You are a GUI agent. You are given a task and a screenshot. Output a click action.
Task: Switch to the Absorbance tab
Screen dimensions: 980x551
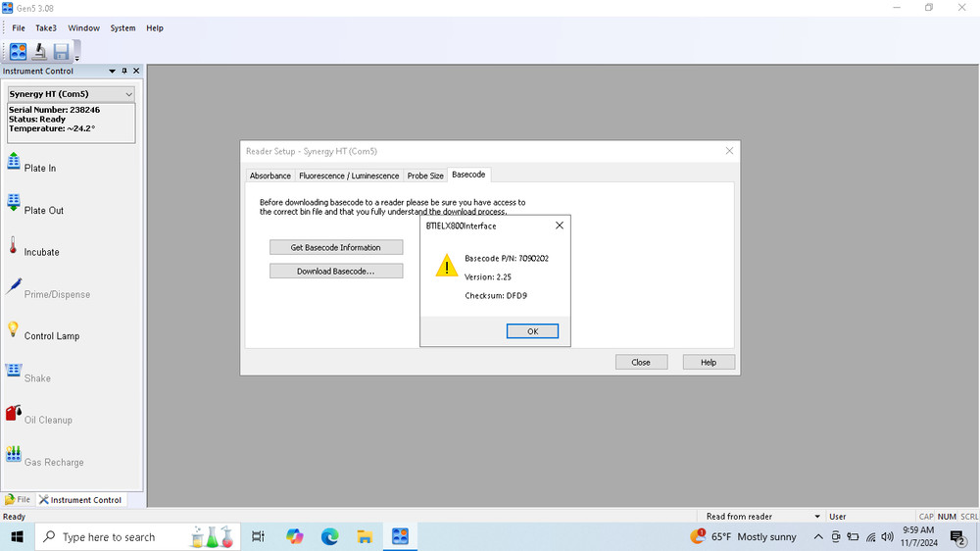coord(269,175)
